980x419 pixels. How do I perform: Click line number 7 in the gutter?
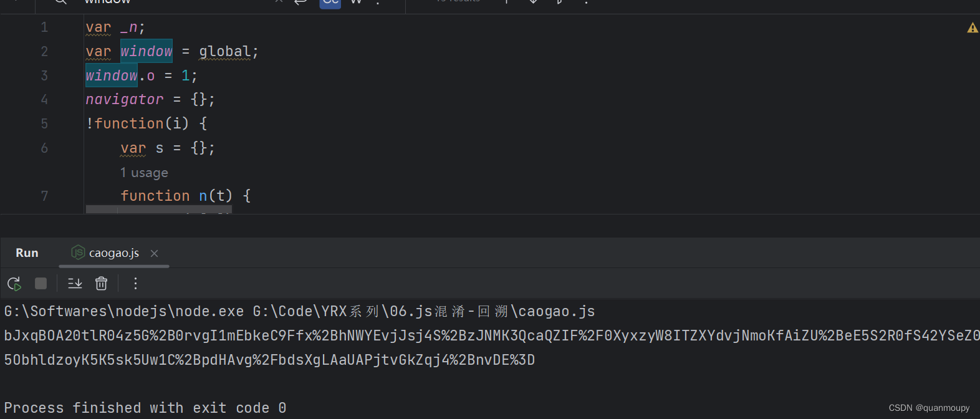[x=44, y=196]
